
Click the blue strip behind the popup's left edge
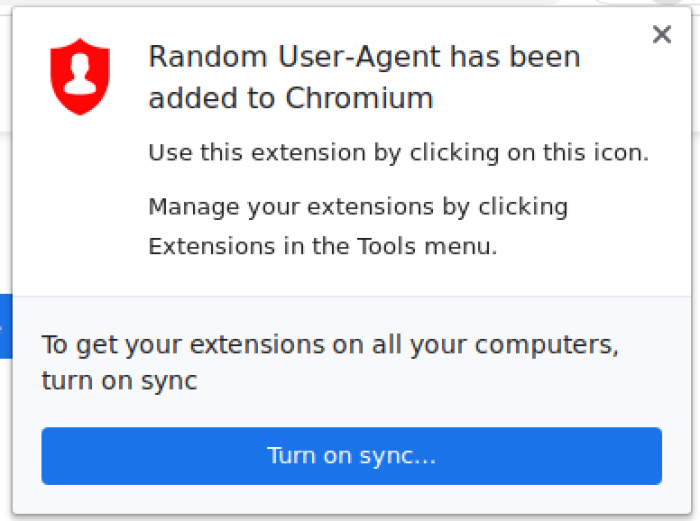coord(5,325)
